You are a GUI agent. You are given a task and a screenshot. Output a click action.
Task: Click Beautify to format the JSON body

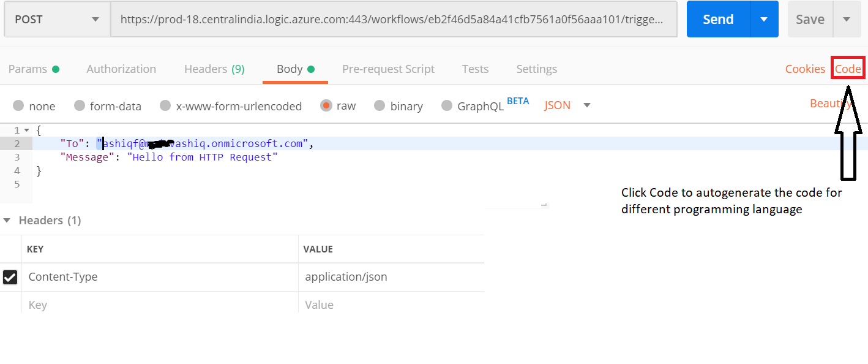[829, 103]
